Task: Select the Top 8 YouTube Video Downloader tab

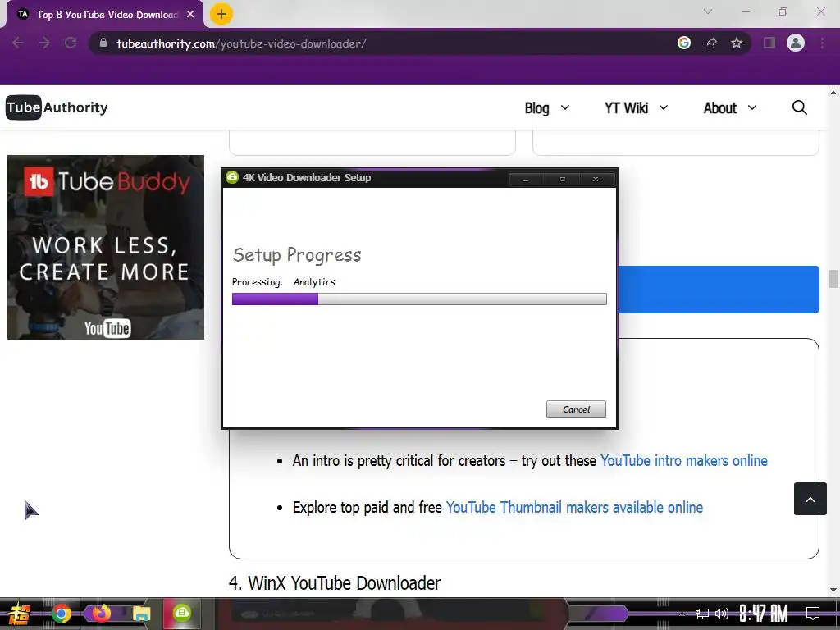Action: click(105, 15)
